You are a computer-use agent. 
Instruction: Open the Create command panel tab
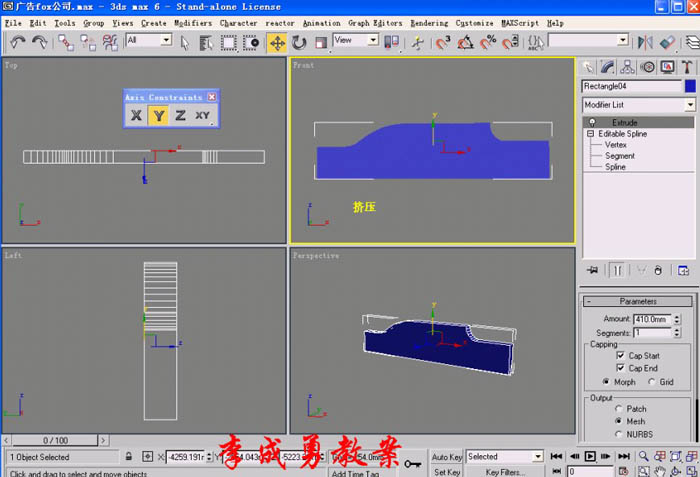(589, 67)
